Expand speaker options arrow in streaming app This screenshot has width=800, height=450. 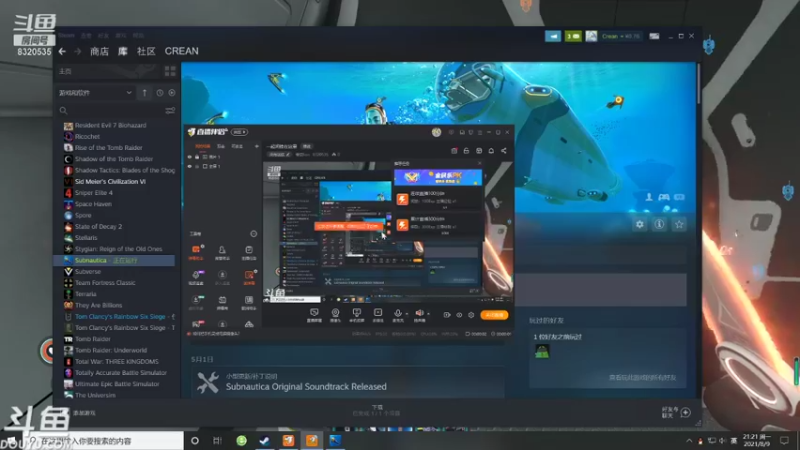point(429,314)
